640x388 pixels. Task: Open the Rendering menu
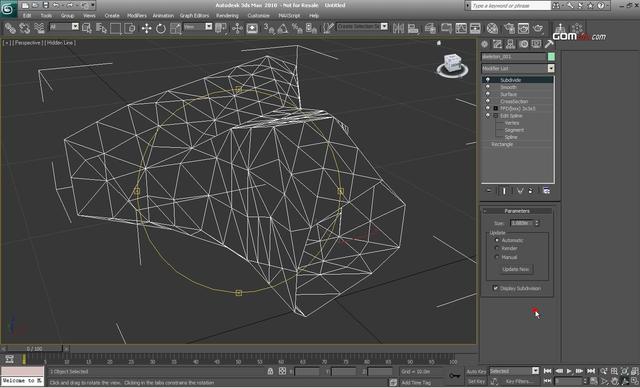click(227, 16)
